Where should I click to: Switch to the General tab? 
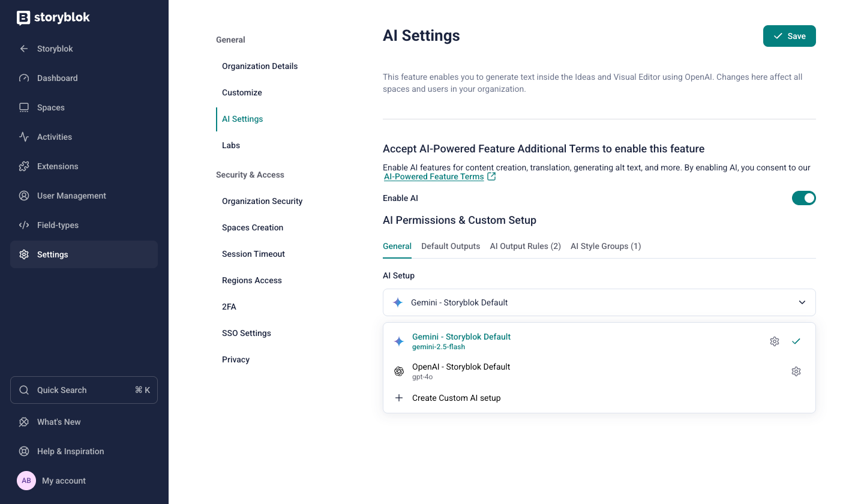[x=397, y=246]
